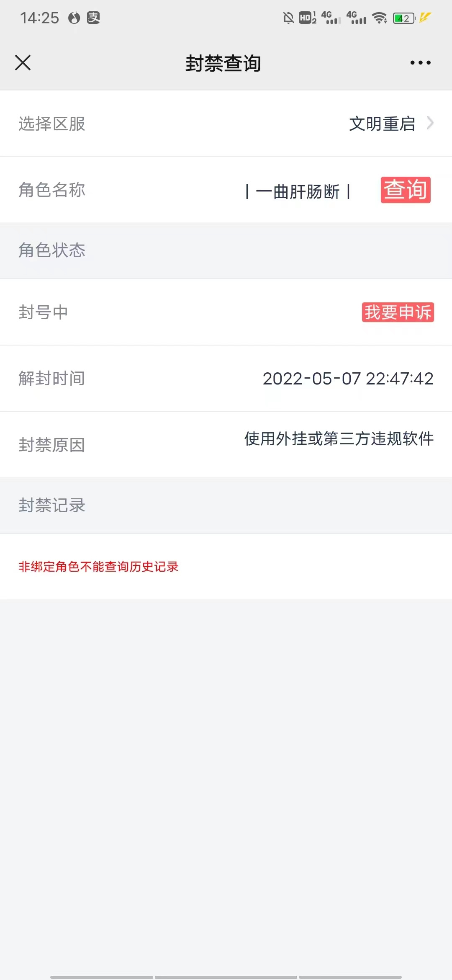The width and height of the screenshot is (452, 980).
Task: Tap the HD calling status icon
Action: pos(308,18)
